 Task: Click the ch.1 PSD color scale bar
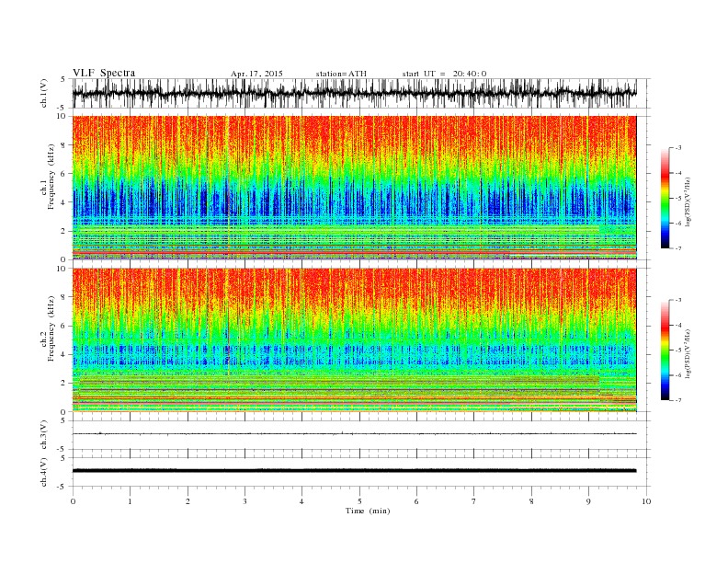click(x=665, y=199)
